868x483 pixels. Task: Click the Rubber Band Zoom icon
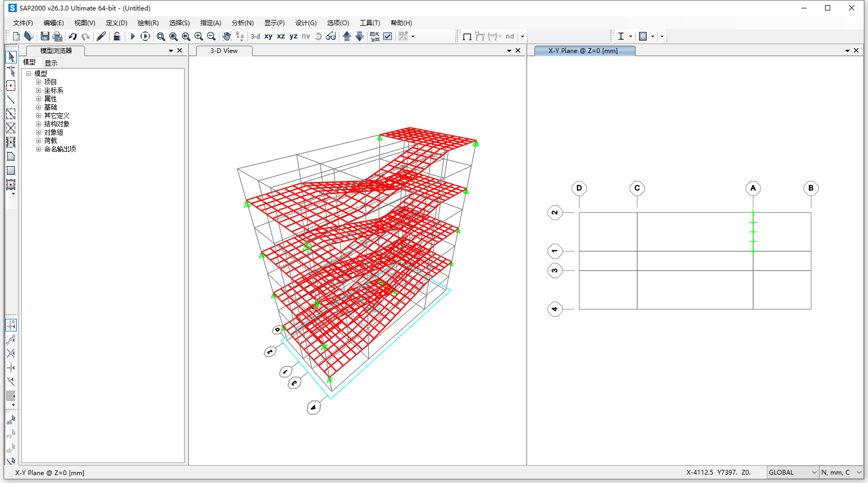(161, 36)
